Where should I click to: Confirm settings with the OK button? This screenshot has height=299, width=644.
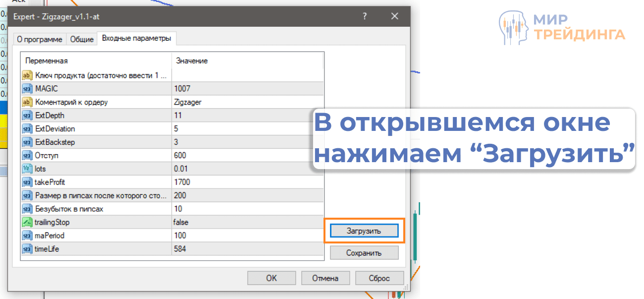pos(271,278)
